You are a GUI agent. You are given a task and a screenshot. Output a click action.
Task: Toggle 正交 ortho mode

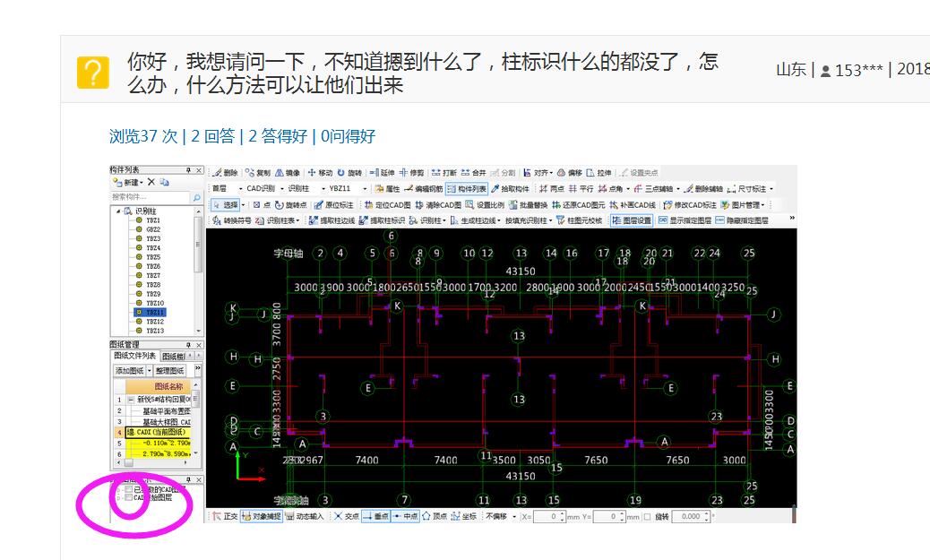tap(226, 517)
